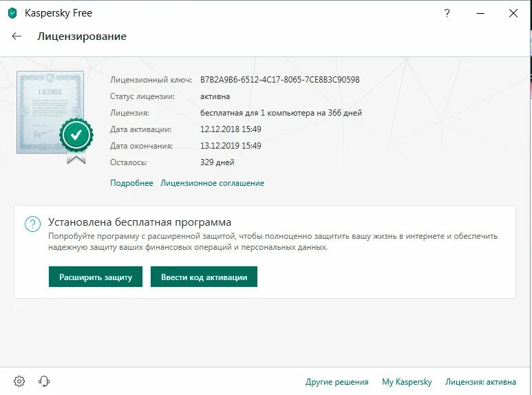
Task: Click the license certificate image
Action: pos(50,112)
